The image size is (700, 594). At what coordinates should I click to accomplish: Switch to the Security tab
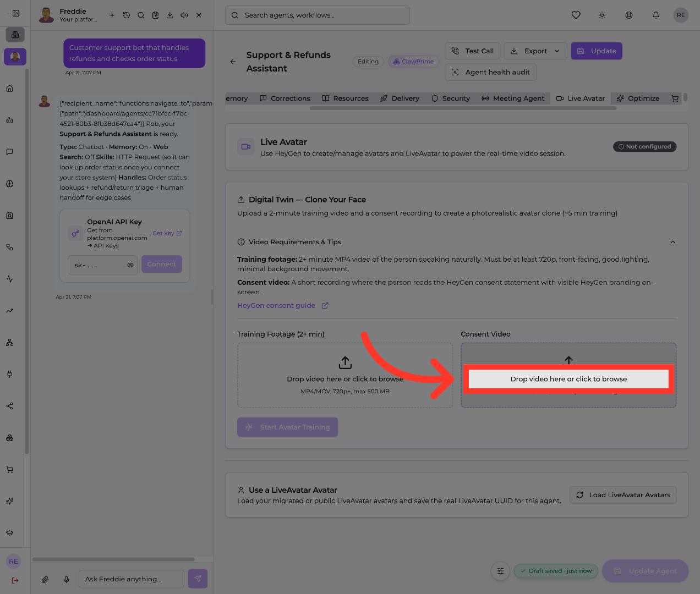[451, 98]
